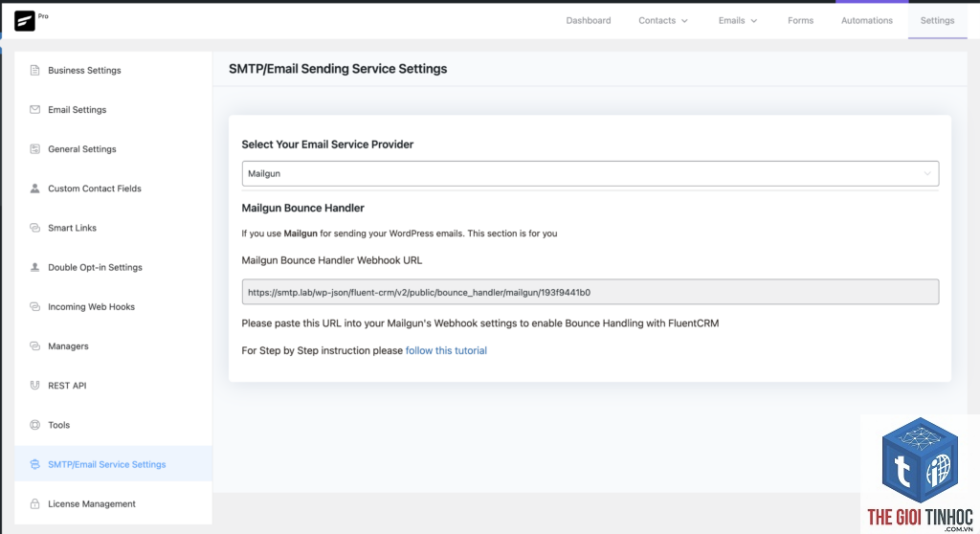Click the Select Your Email Service Provider label
Image resolution: width=980 pixels, height=534 pixels.
click(327, 145)
